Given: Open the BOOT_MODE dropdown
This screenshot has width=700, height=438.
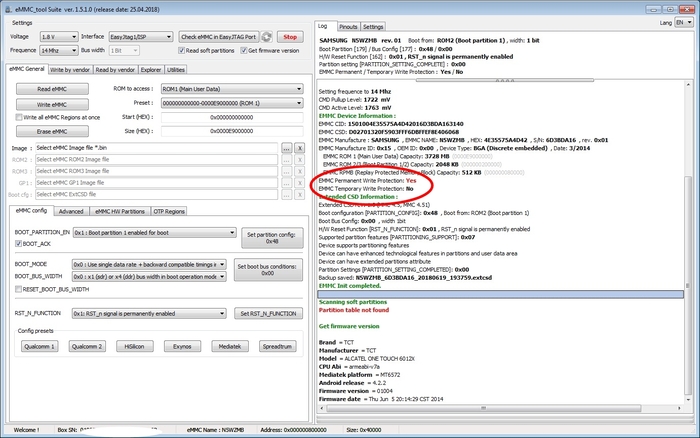Looking at the screenshot, I should point(149,264).
